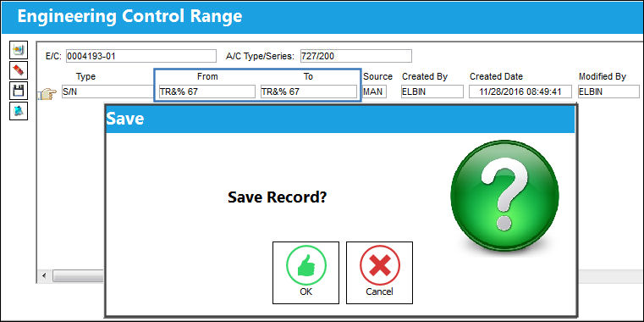Click the Source field showing MAN
The width and height of the screenshot is (644, 322).
tap(375, 92)
